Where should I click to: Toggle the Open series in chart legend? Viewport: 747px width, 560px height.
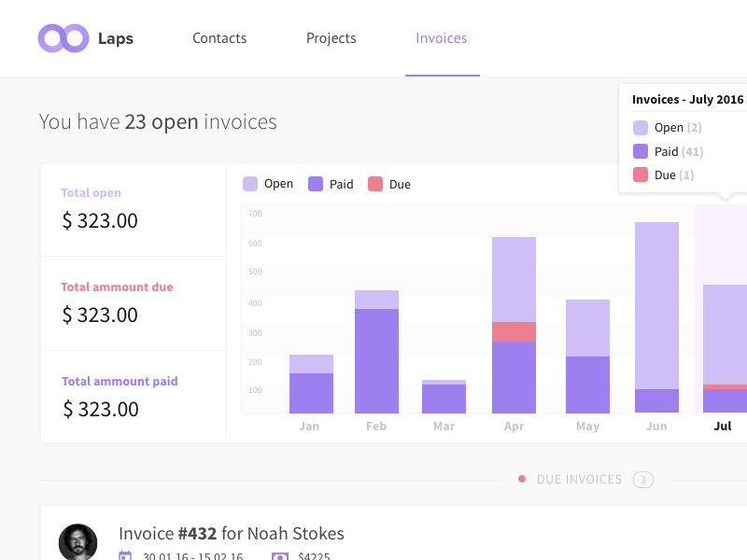click(x=268, y=184)
